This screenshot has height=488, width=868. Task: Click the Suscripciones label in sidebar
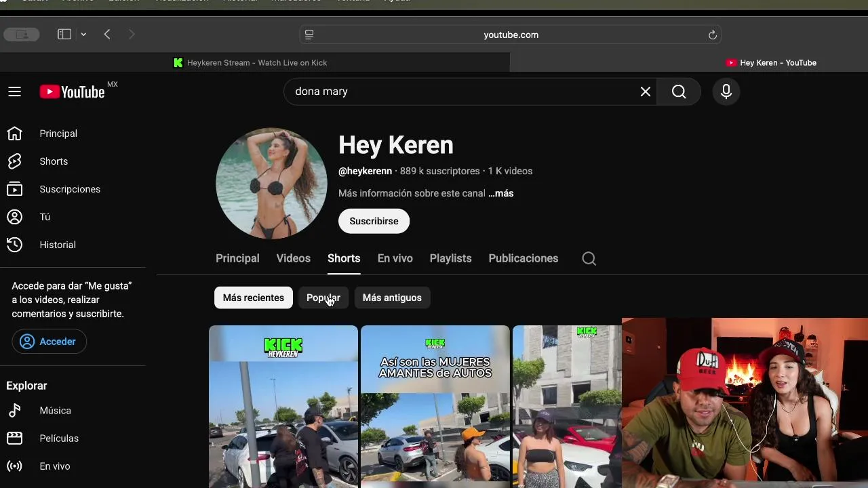pos(70,189)
